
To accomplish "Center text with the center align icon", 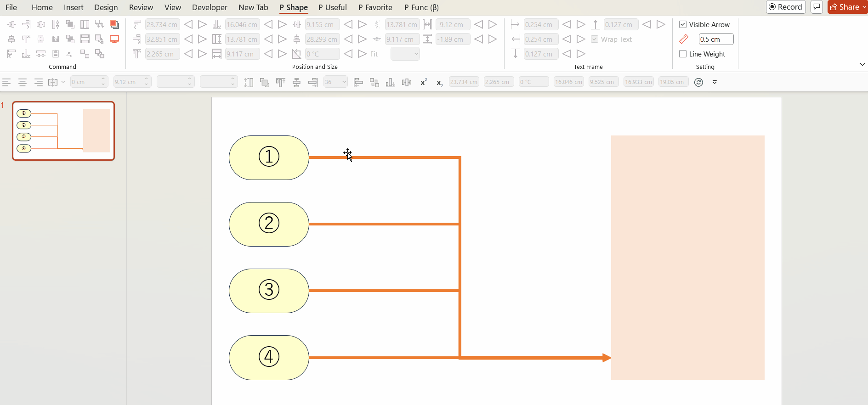I will coord(22,82).
